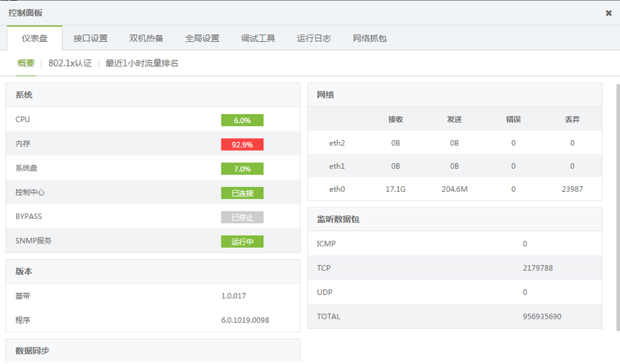This screenshot has width=620, height=364.
Task: Open the 运行日志 tab
Action: (x=314, y=38)
